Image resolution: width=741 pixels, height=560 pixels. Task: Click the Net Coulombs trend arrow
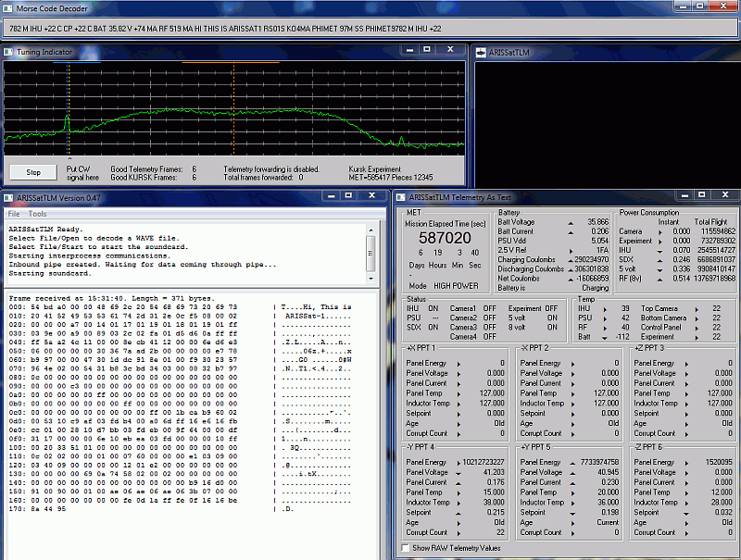coord(571,279)
